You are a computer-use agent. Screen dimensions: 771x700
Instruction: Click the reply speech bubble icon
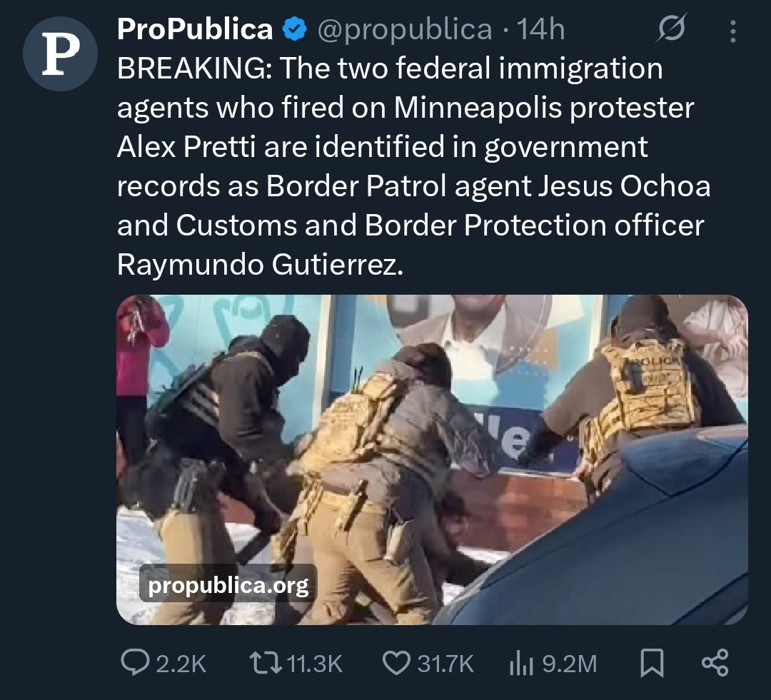135,663
